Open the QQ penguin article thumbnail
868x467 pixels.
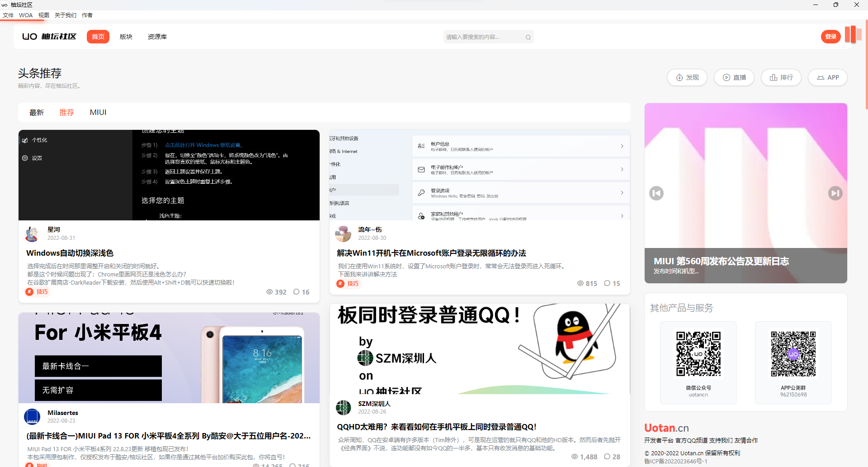(480, 349)
